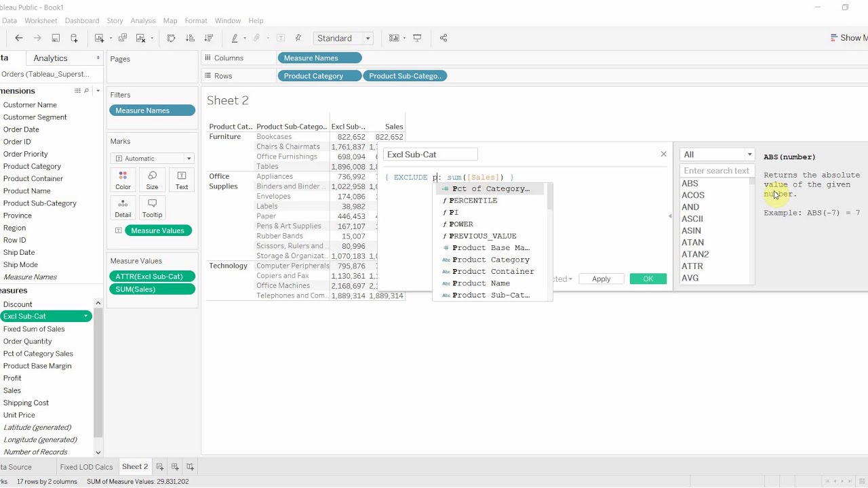Click the Product Category pill on Rows
This screenshot has width=868, height=488.
point(319,76)
